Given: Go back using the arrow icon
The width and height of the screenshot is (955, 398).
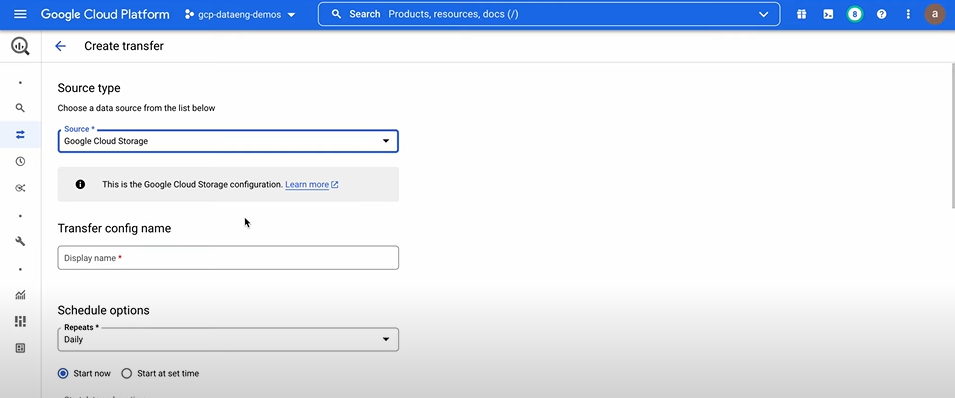Looking at the screenshot, I should tap(60, 46).
